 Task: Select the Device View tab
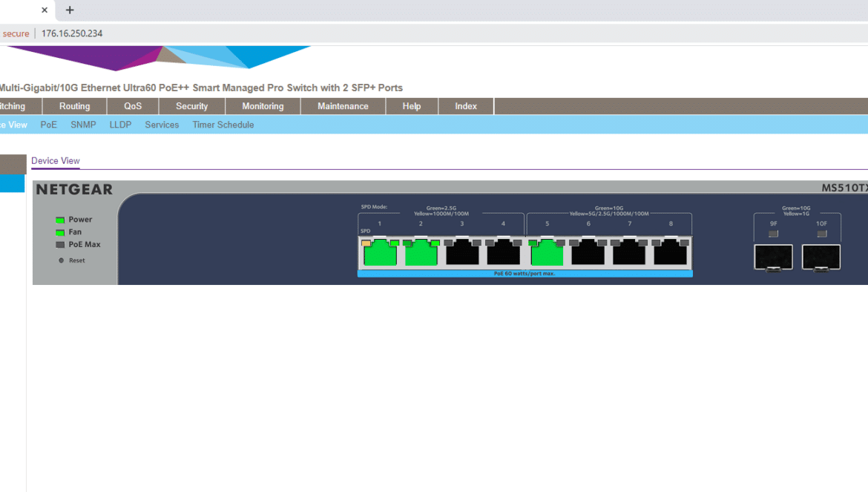click(x=56, y=160)
